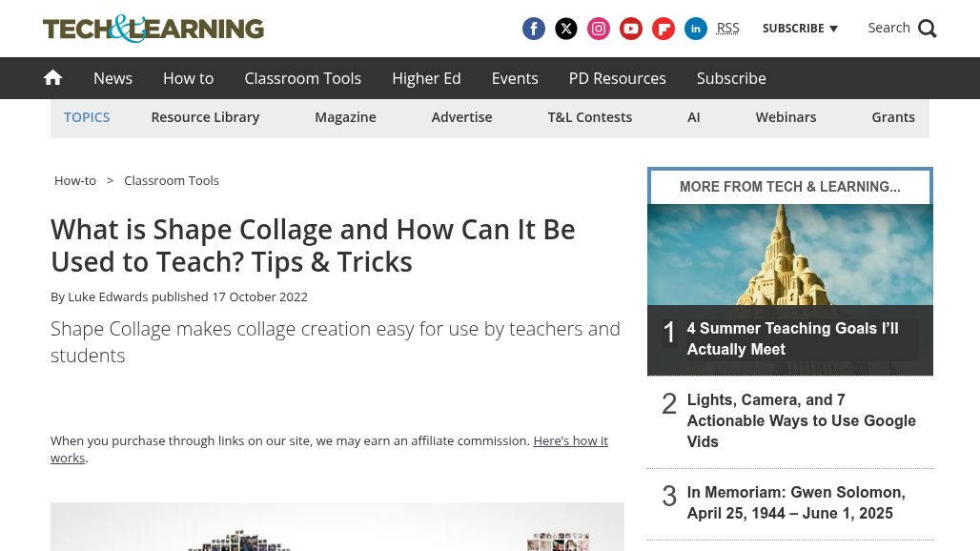Go to T&L Contests topic

coord(590,117)
